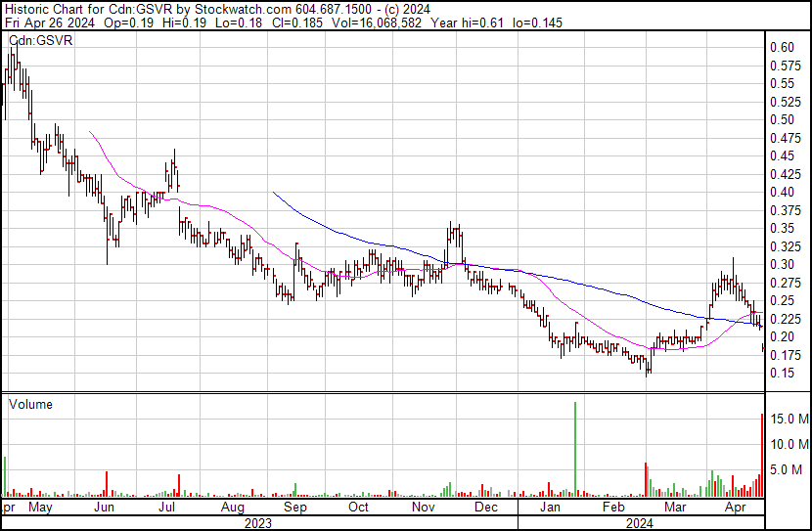Click the Mar label on the date axis
The height and width of the screenshot is (531, 812).
674,509
